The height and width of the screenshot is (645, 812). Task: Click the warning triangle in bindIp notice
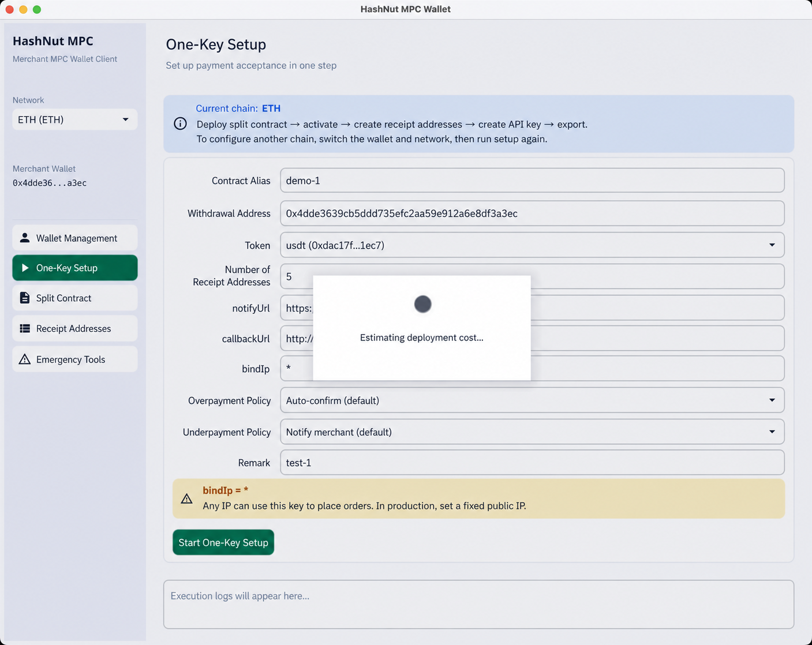(186, 498)
